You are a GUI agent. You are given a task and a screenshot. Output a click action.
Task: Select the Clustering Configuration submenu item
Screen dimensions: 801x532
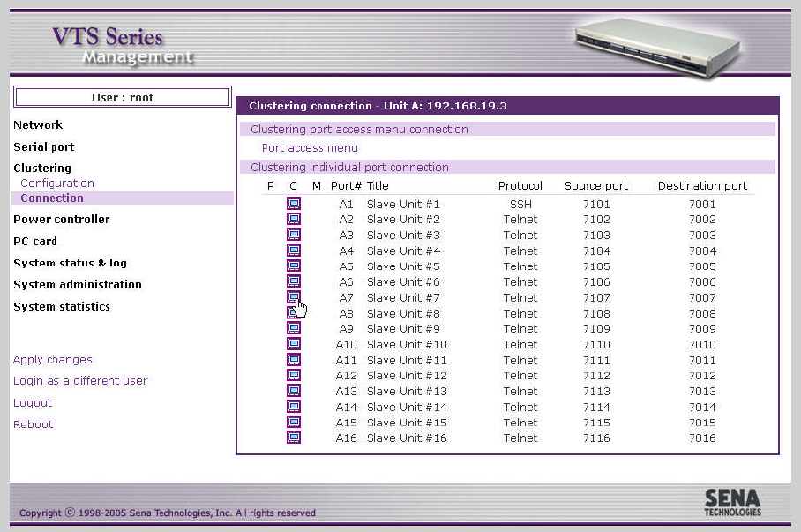click(x=57, y=183)
